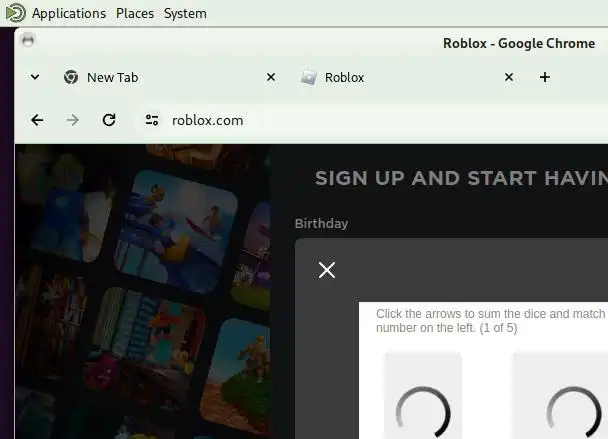608x439 pixels.
Task: Click the desktop logo icon in top panel
Action: click(16, 13)
